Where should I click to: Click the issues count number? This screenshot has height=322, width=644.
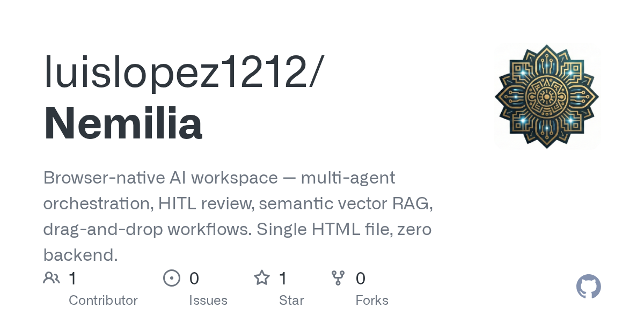(x=194, y=278)
